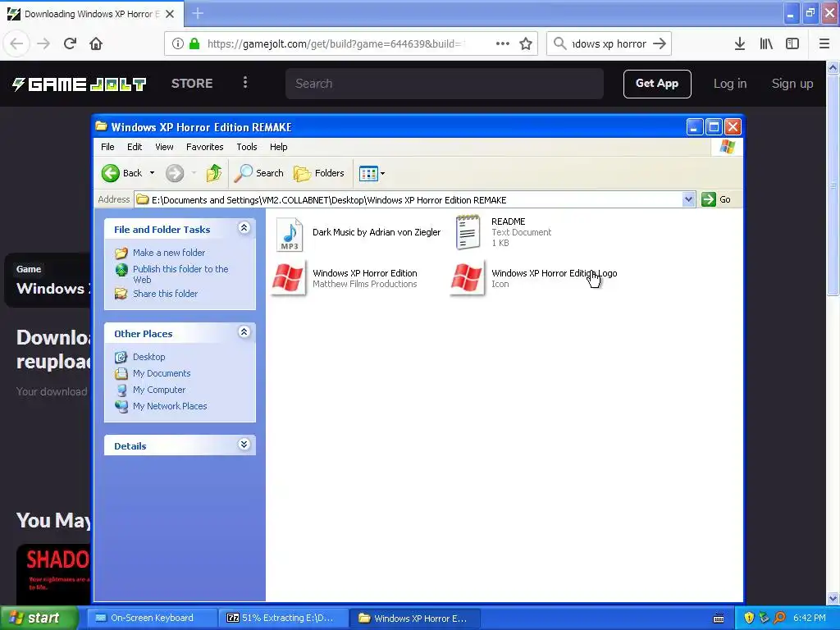Viewport: 840px width, 630px height.
Task: Click the Explorer address path field
Action: pyautogui.click(x=409, y=200)
